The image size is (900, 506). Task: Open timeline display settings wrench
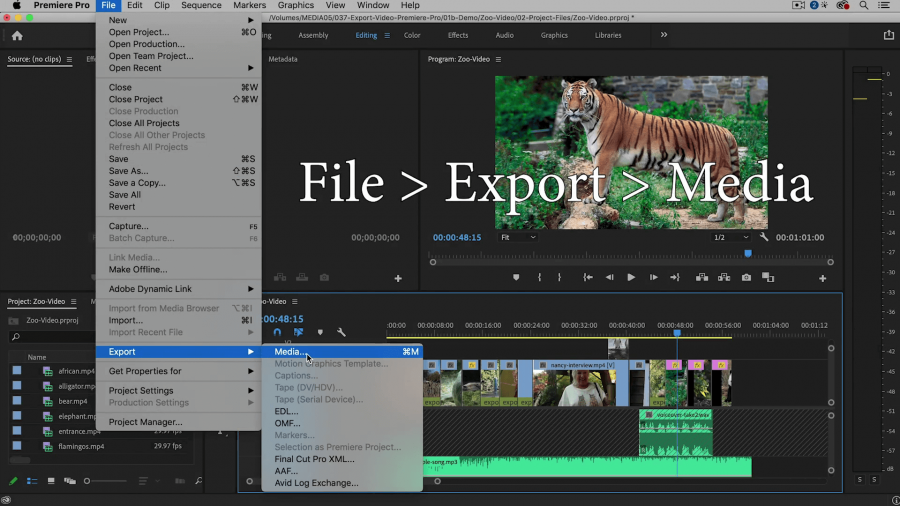pos(342,332)
